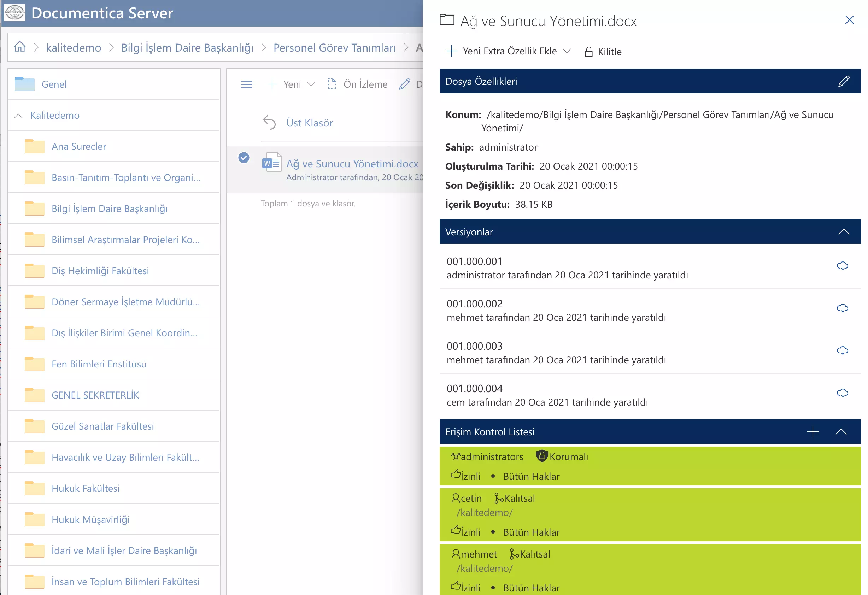
Task: Edit Dosya Özellikleri with pencil icon
Action: [x=844, y=81]
